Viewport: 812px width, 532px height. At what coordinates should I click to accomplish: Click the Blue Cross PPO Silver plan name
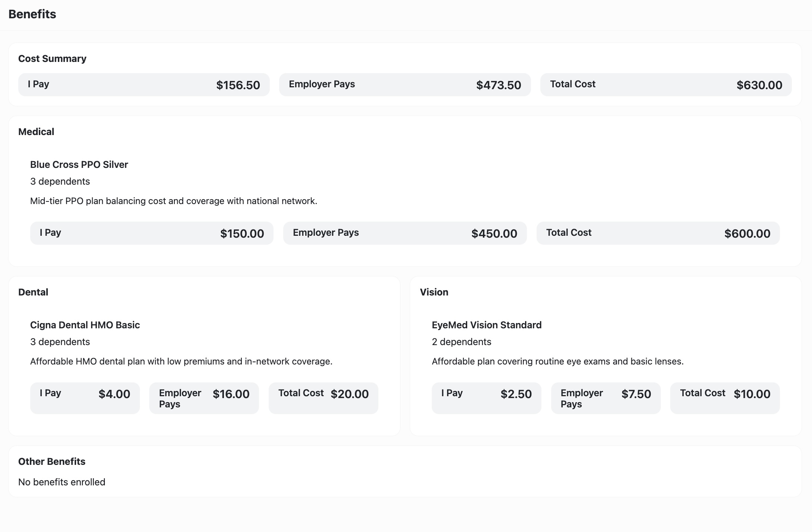point(79,165)
